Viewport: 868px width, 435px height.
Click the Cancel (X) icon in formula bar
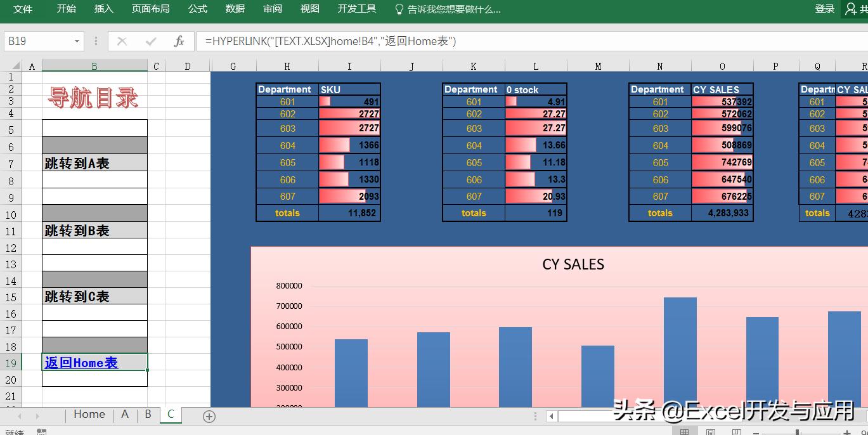[x=122, y=41]
